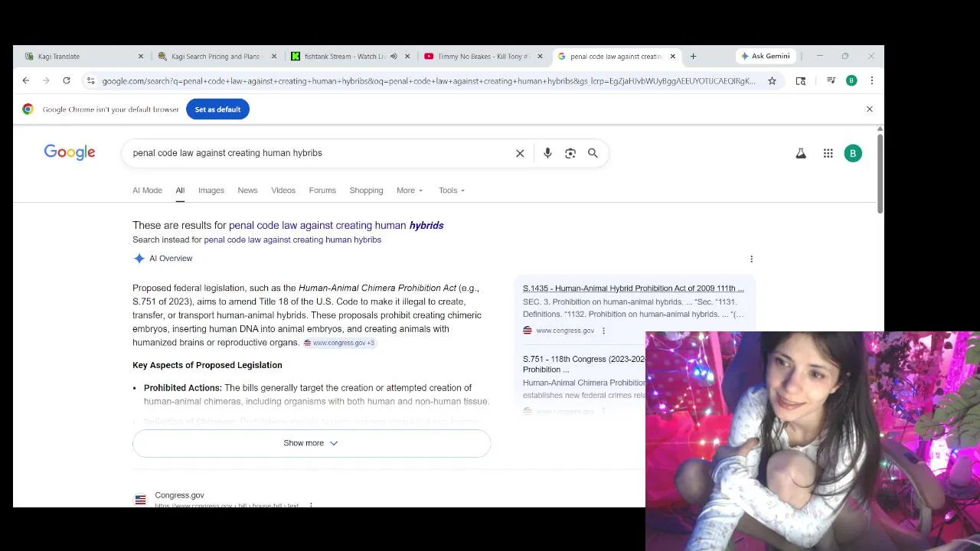Open Search Labs flask icon
Viewport: 980px width, 551px height.
(801, 153)
